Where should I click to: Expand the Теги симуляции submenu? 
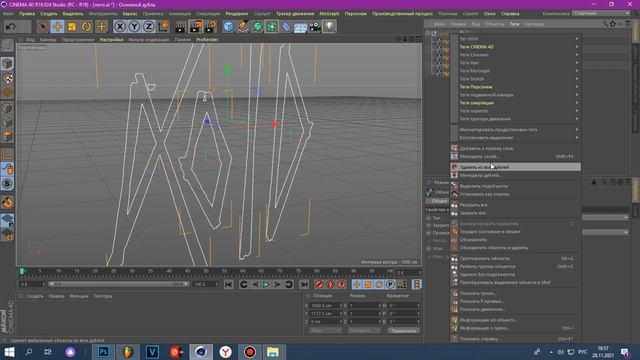(x=516, y=102)
